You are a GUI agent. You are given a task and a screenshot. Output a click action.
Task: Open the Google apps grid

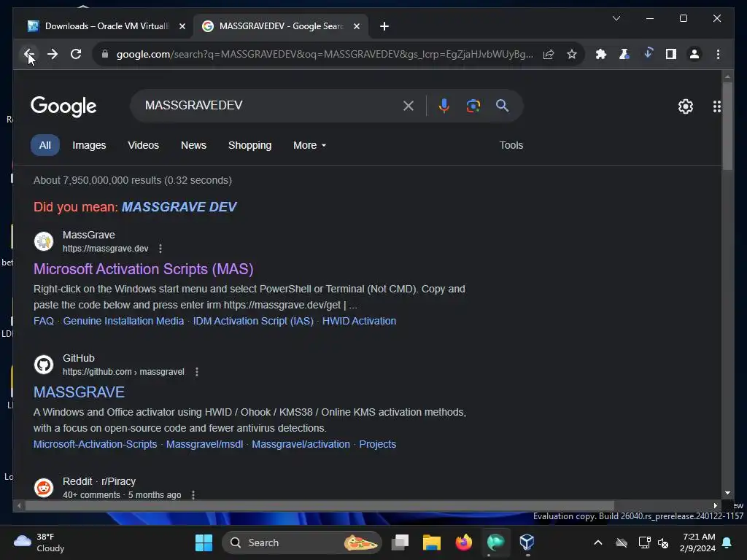tap(716, 106)
